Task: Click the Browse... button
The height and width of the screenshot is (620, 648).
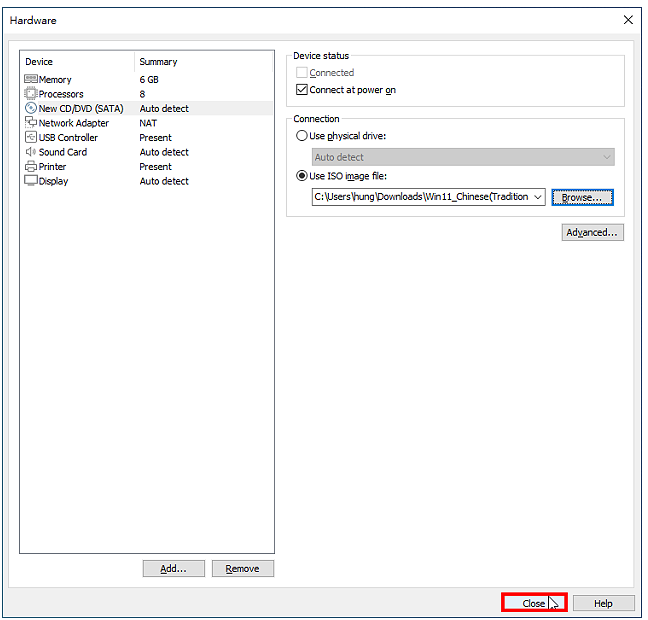Action: click(x=582, y=197)
